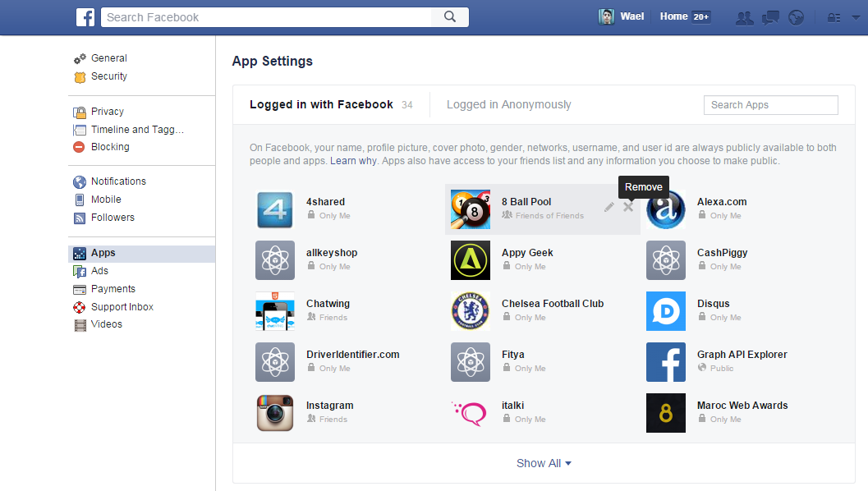The width and height of the screenshot is (868, 491).
Task: Click the Chatwing app icon
Action: point(275,311)
